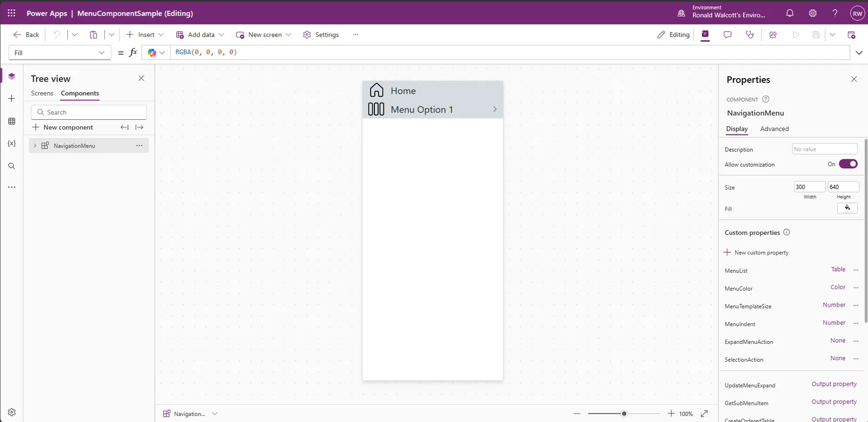Click the fit to window icon

coord(704,413)
